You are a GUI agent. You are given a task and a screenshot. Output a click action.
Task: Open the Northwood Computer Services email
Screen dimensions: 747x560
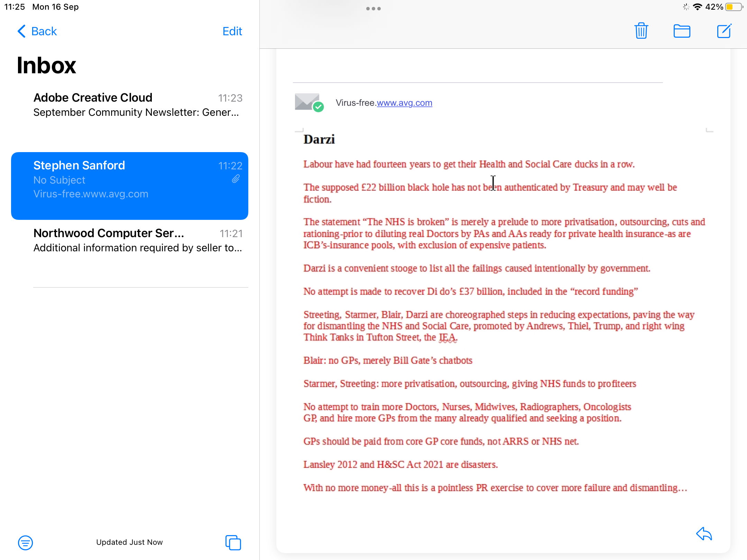point(138,240)
